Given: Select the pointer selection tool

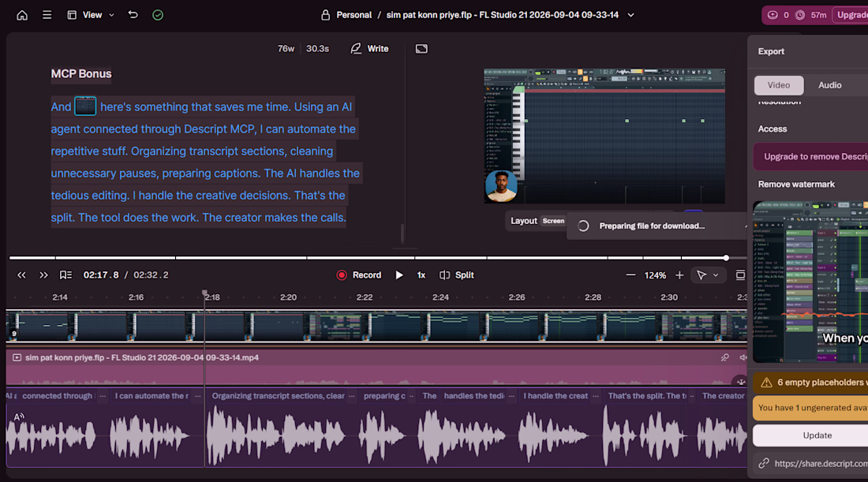Looking at the screenshot, I should pos(702,275).
